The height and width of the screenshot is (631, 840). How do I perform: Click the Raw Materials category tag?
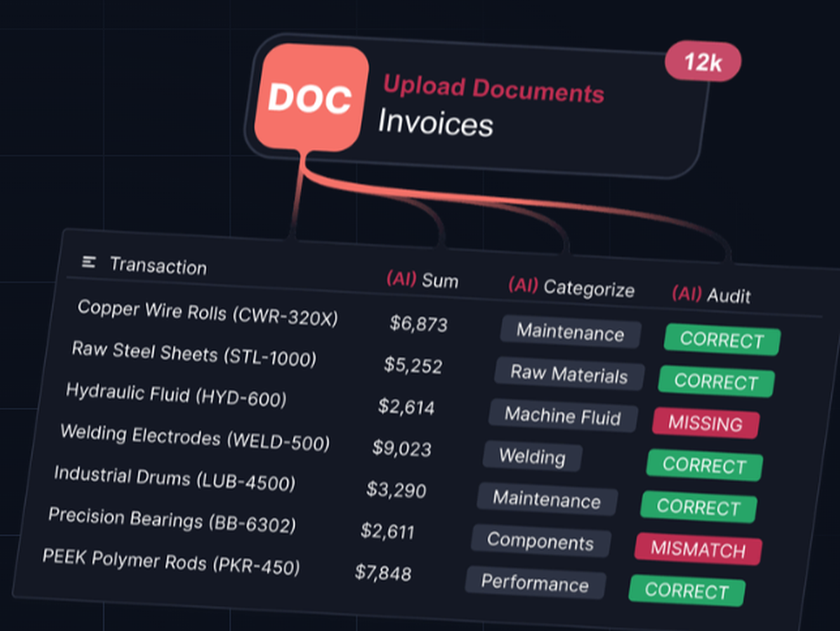point(569,374)
